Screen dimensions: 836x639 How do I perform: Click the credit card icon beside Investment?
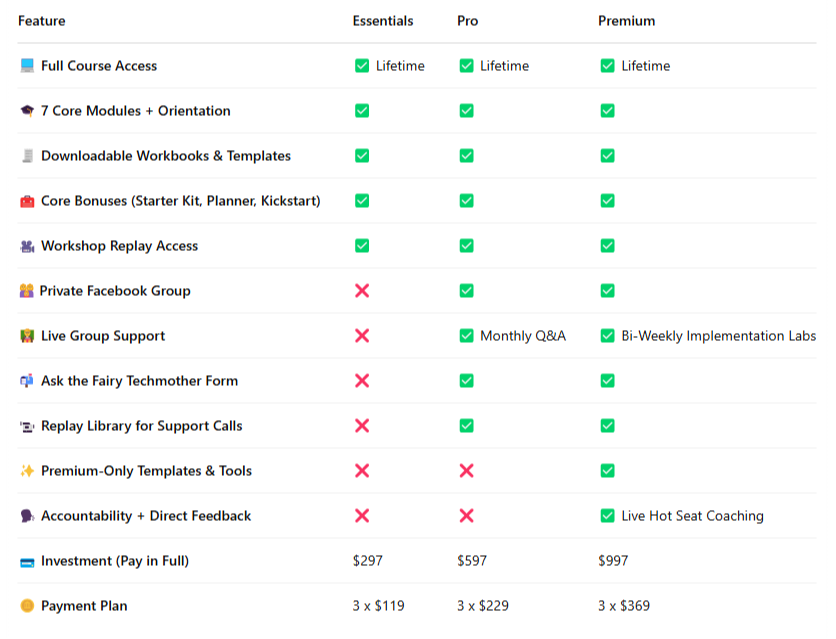click(27, 561)
